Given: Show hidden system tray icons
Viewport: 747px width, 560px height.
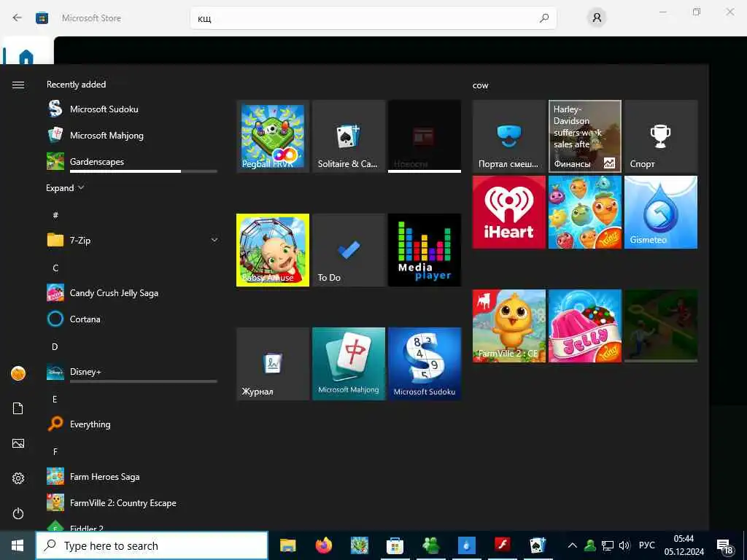Looking at the screenshot, I should point(573,545).
